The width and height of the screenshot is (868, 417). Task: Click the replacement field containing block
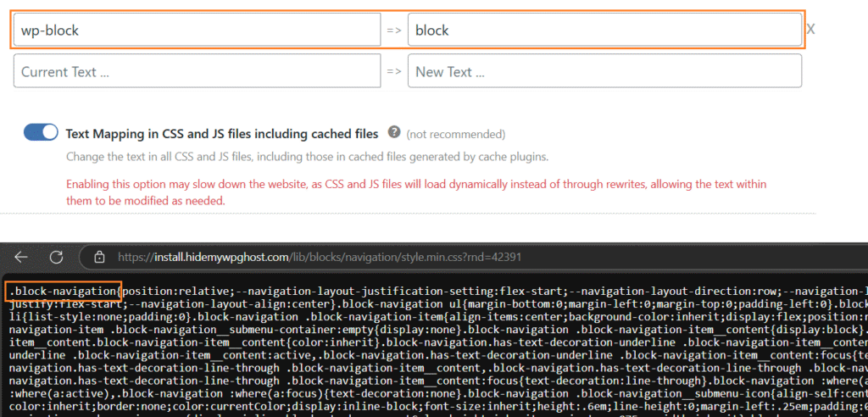click(x=604, y=30)
